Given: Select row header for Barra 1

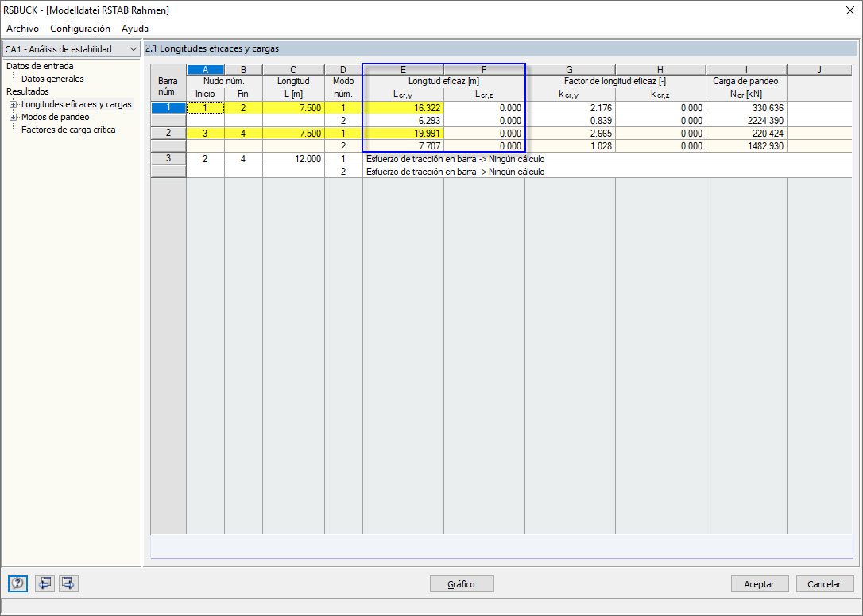Looking at the screenshot, I should pyautogui.click(x=168, y=107).
